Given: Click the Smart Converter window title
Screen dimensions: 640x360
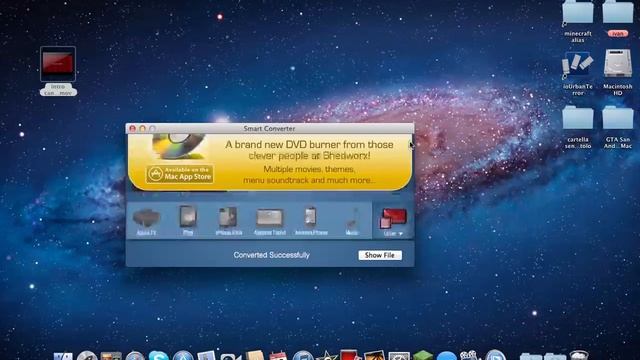Looking at the screenshot, I should [269, 129].
